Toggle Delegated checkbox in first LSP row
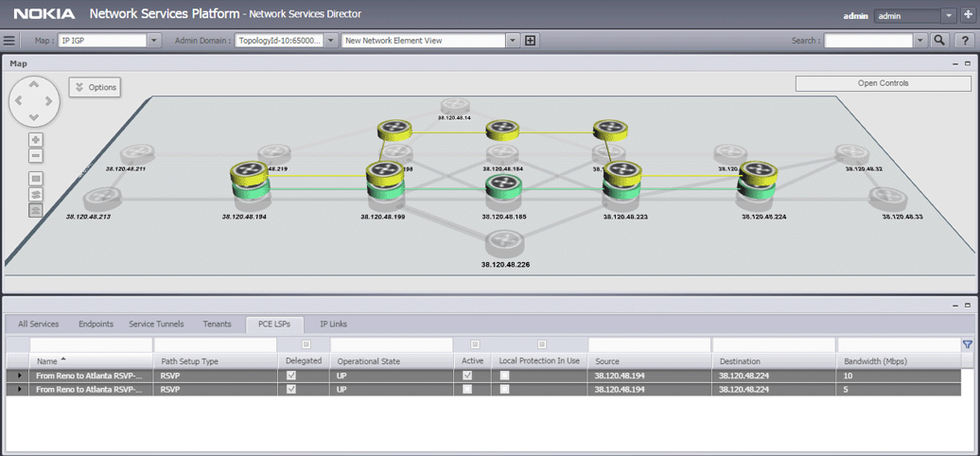This screenshot has height=456, width=980. pyautogui.click(x=290, y=376)
